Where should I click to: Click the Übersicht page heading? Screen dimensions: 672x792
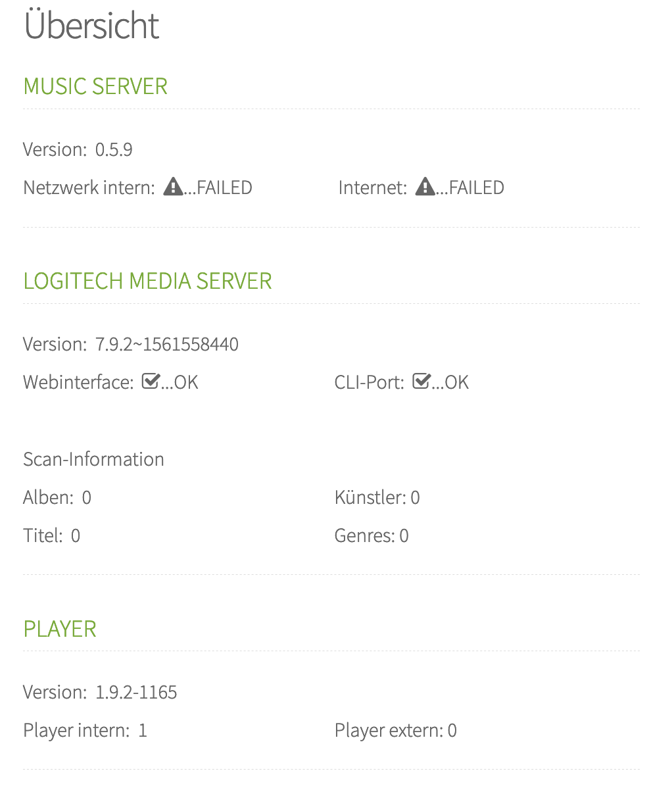click(91, 26)
